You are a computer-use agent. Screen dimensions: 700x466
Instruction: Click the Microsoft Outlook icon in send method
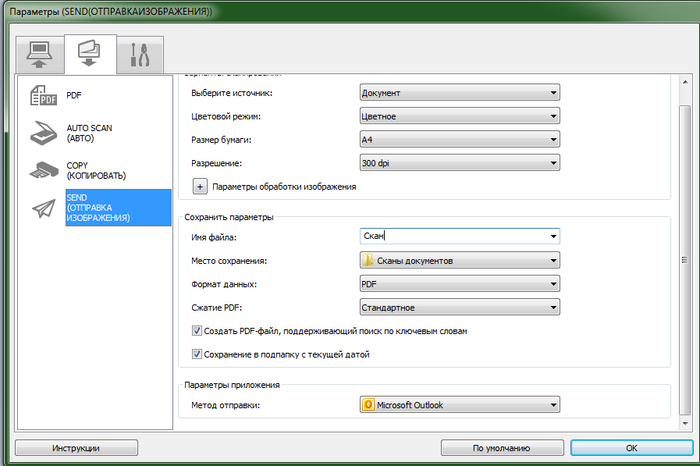point(368,405)
